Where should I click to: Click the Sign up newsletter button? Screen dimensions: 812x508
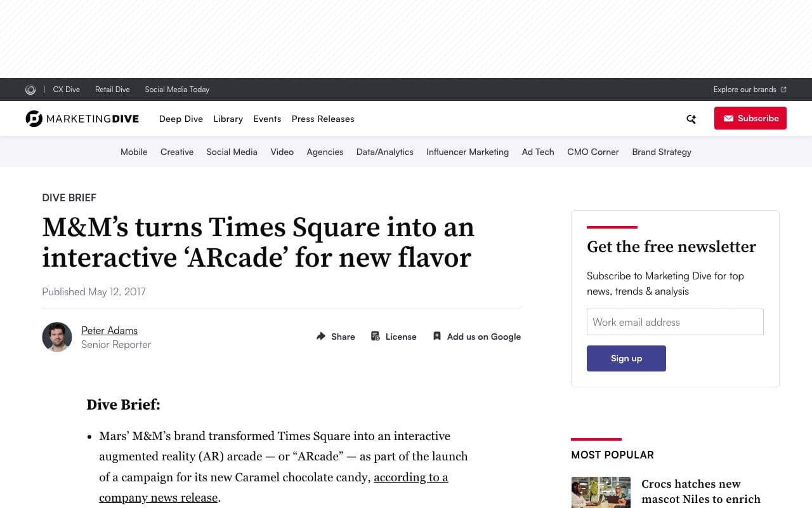click(626, 358)
